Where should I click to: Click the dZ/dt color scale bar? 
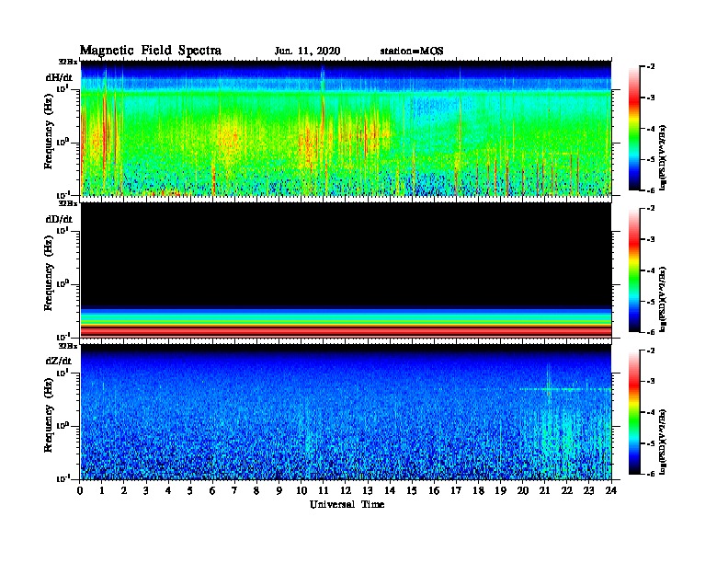point(634,412)
